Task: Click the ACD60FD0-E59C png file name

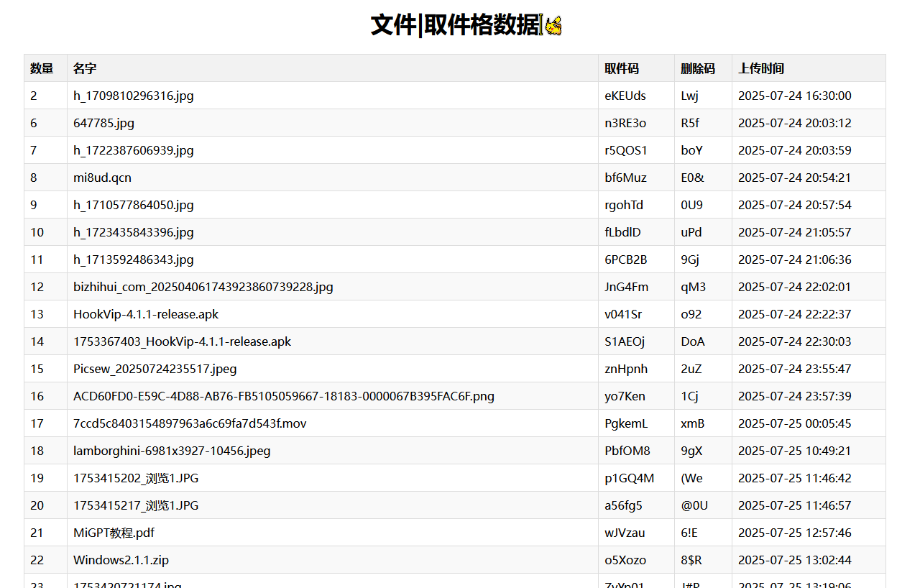Action: coord(283,396)
